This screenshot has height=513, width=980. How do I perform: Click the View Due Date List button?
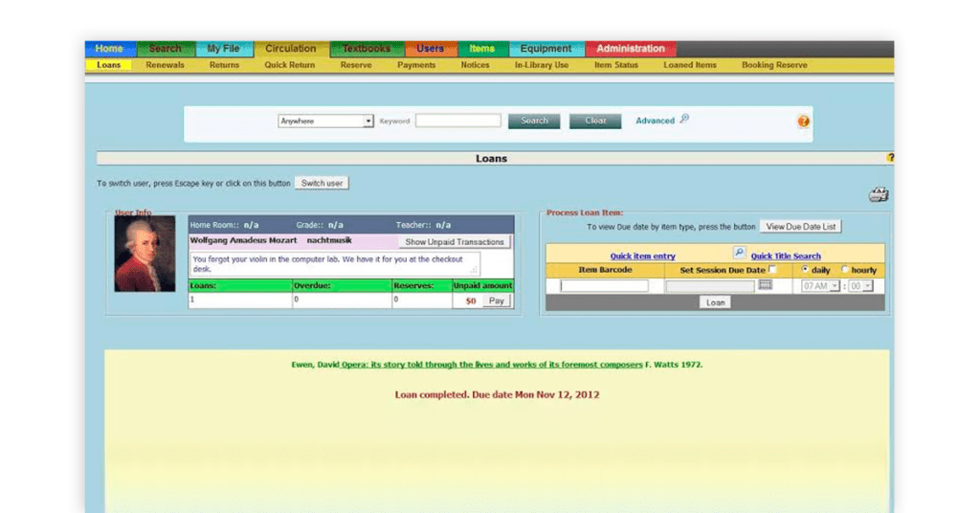[801, 227]
